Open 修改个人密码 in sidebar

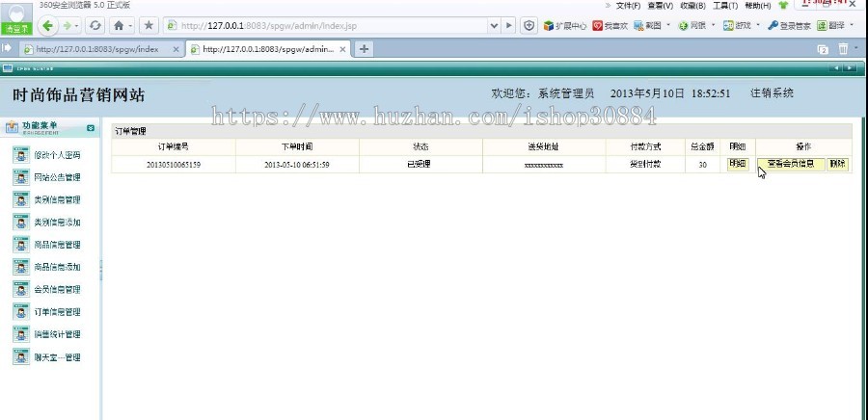(x=57, y=155)
